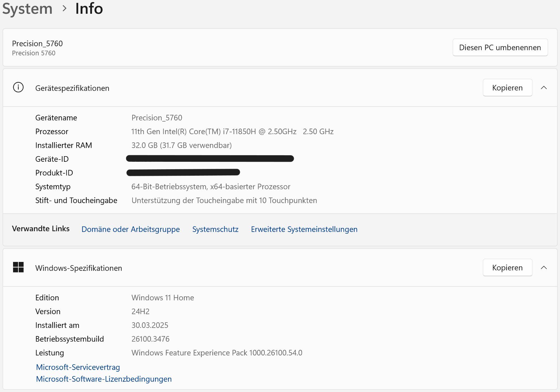This screenshot has width=560, height=392.
Task: Click the Installierter RAM label
Action: click(63, 145)
